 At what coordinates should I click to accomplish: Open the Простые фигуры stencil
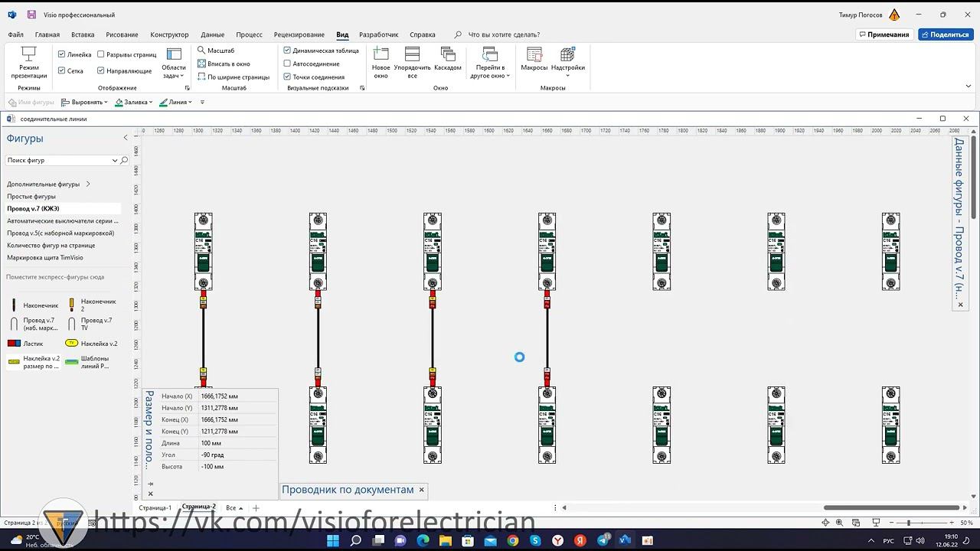[31, 197]
